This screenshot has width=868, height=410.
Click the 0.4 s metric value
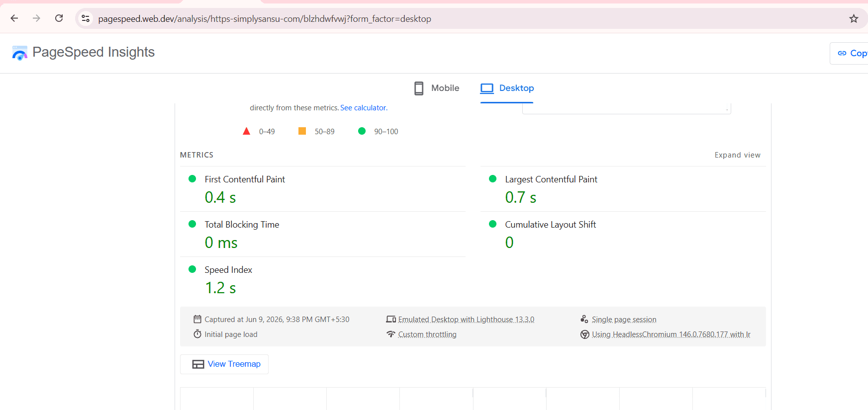pos(220,197)
